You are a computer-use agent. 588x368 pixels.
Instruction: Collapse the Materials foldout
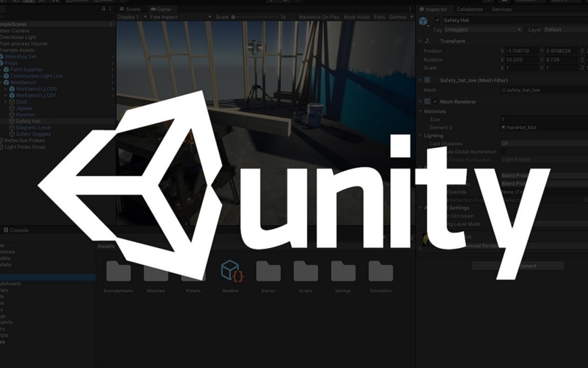[420, 111]
